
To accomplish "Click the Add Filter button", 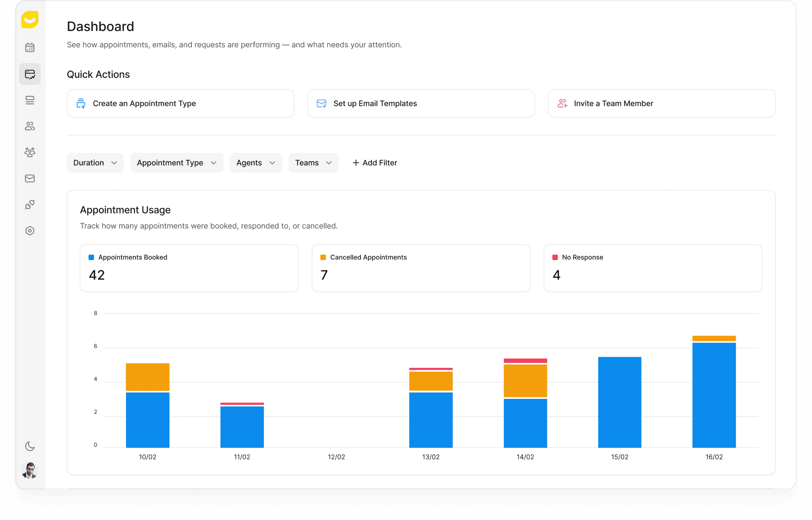I will [374, 163].
